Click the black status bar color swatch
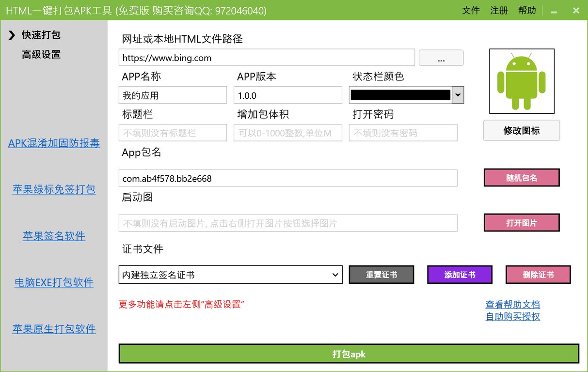This screenshot has width=588, height=372. pos(400,95)
